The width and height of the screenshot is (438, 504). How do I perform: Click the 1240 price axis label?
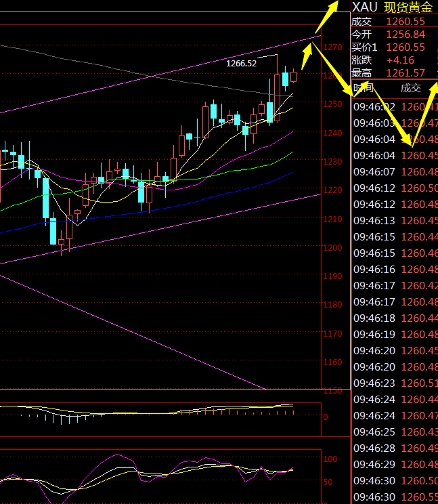(x=332, y=133)
